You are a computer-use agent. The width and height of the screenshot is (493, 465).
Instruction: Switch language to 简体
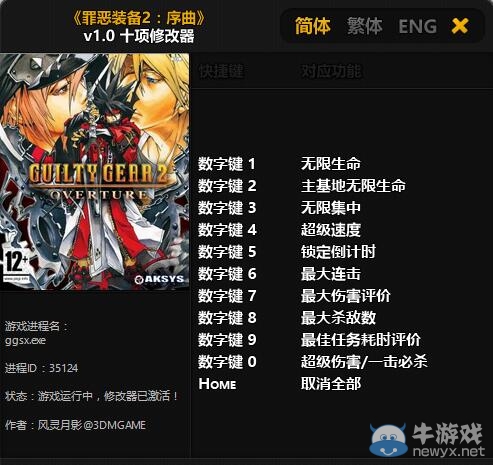tap(312, 26)
